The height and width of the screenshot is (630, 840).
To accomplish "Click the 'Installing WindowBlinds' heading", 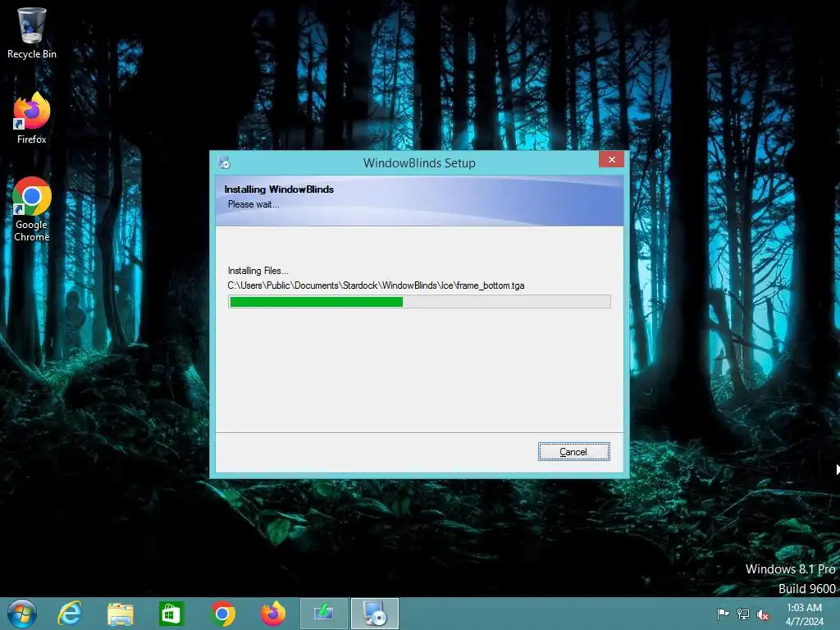I will [279, 189].
